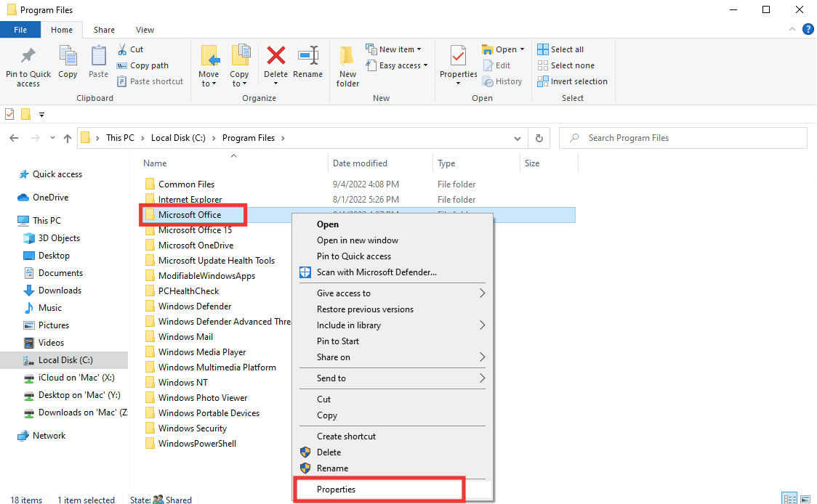Screen dimensions: 817x504
Task: Click Copy path in Clipboard group
Action: click(x=142, y=65)
